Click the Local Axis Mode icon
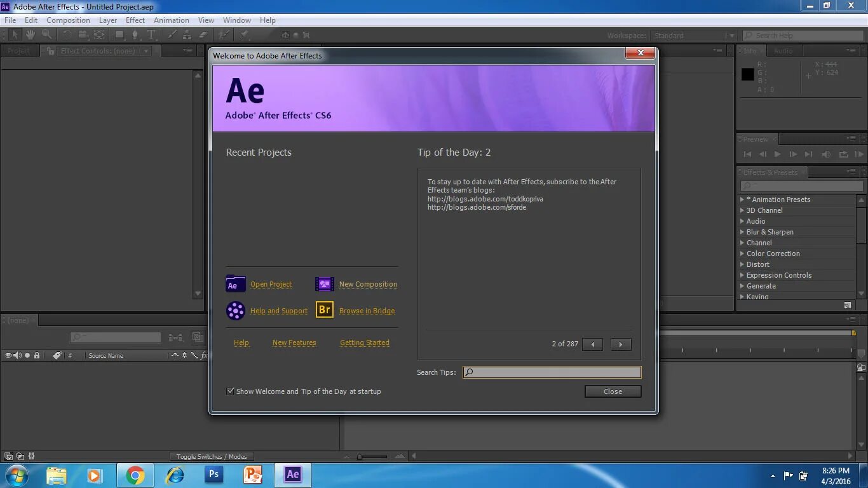This screenshot has height=488, width=868. [285, 36]
